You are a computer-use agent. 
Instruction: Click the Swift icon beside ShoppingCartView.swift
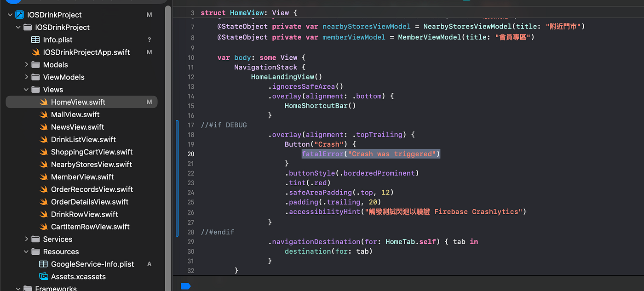[44, 152]
